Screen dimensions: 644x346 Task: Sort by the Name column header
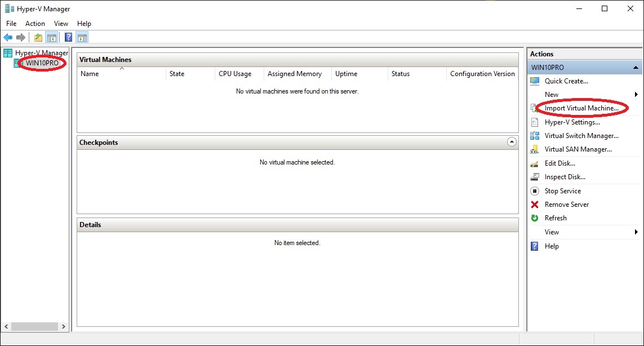click(121, 74)
